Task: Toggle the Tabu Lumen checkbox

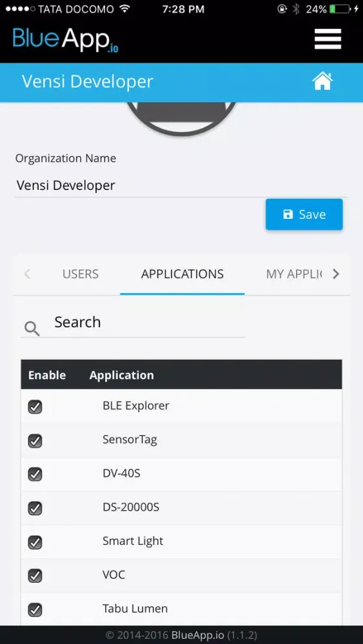Action: point(35,610)
